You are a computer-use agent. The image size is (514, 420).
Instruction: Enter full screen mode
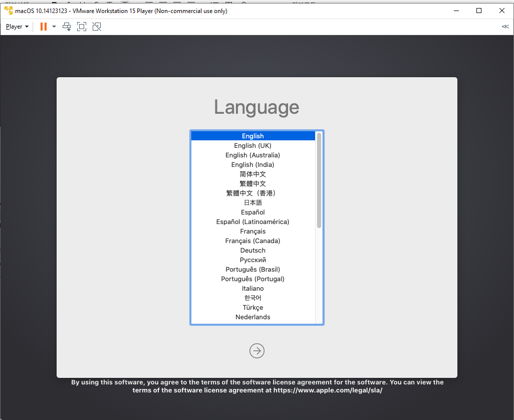coord(82,27)
